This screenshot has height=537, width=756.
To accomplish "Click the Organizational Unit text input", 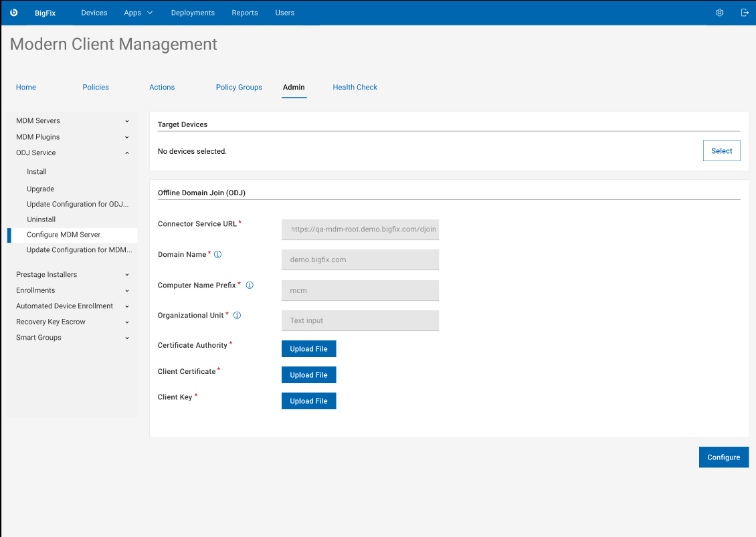I will (360, 320).
